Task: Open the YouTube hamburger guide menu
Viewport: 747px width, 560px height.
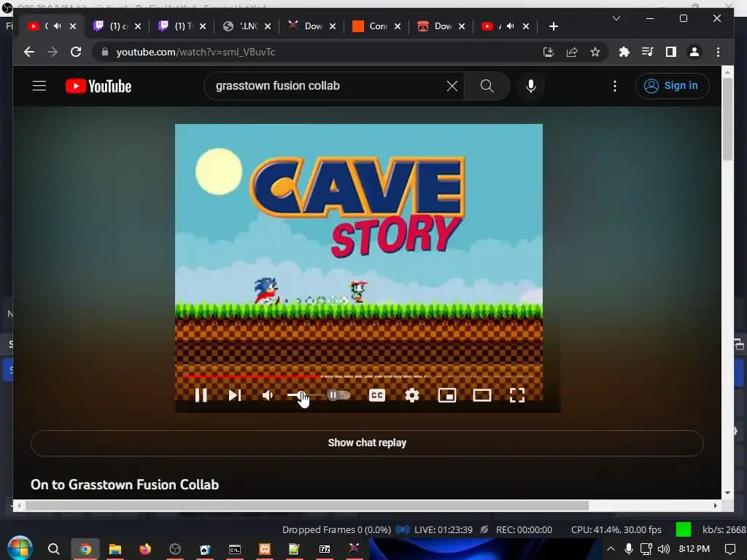Action: pyautogui.click(x=39, y=86)
